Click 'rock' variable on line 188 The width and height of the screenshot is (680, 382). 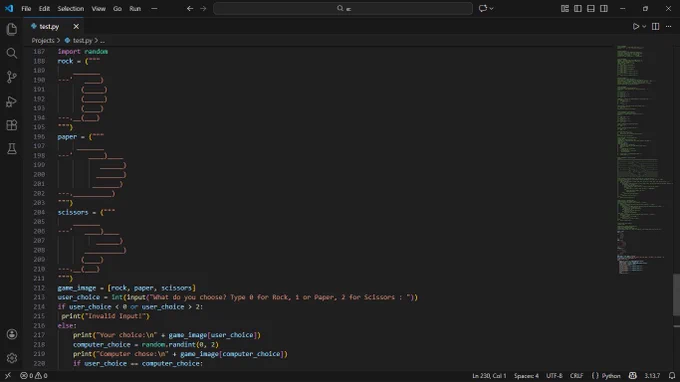[x=65, y=61]
